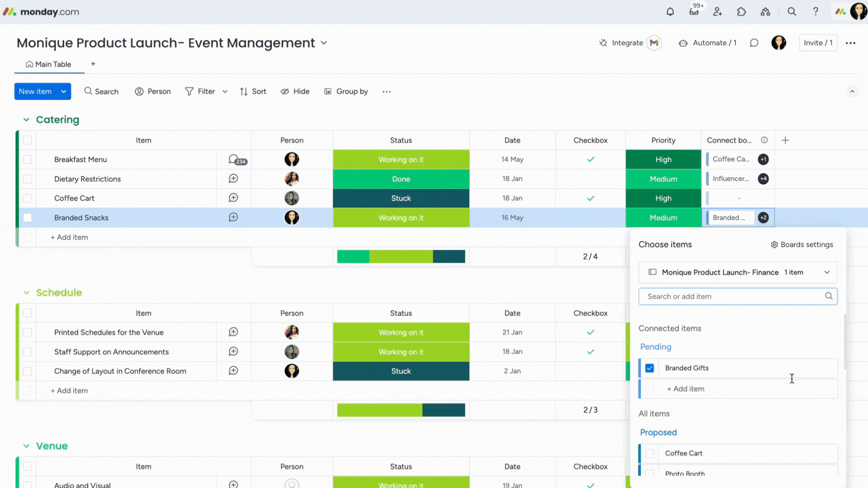Open the Hide columns menu
Viewport: 868px width, 488px height.
tap(295, 92)
